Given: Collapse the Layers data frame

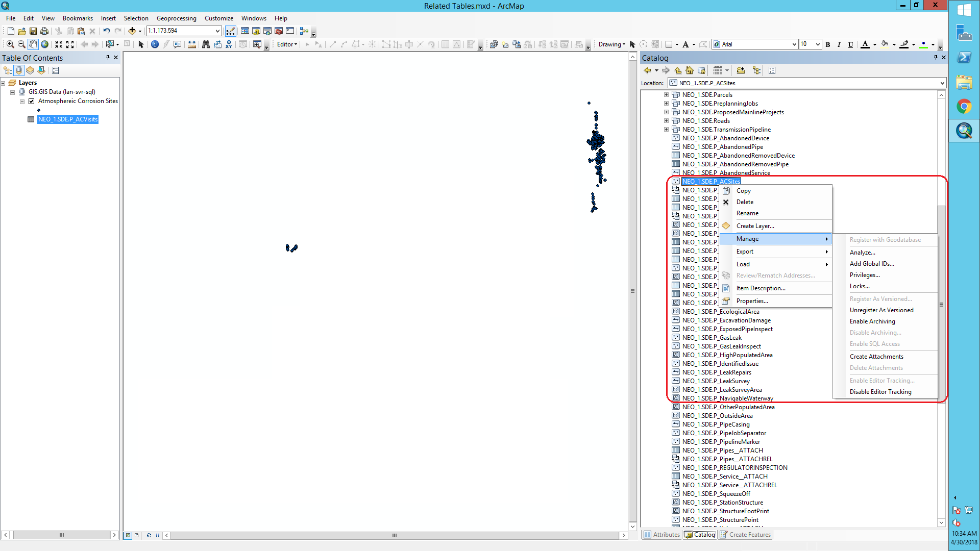Looking at the screenshot, I should pyautogui.click(x=3, y=83).
